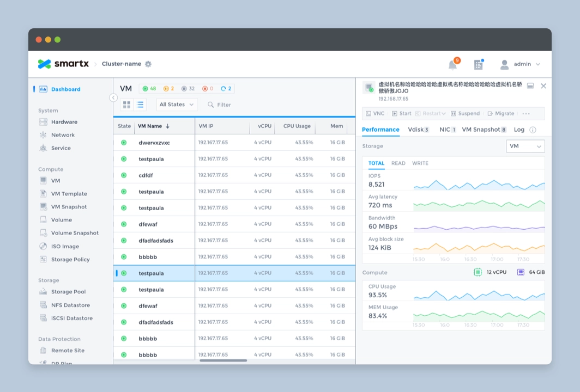Viewport: 580px width, 392px height.
Task: Open the admin user menu
Action: click(520, 64)
